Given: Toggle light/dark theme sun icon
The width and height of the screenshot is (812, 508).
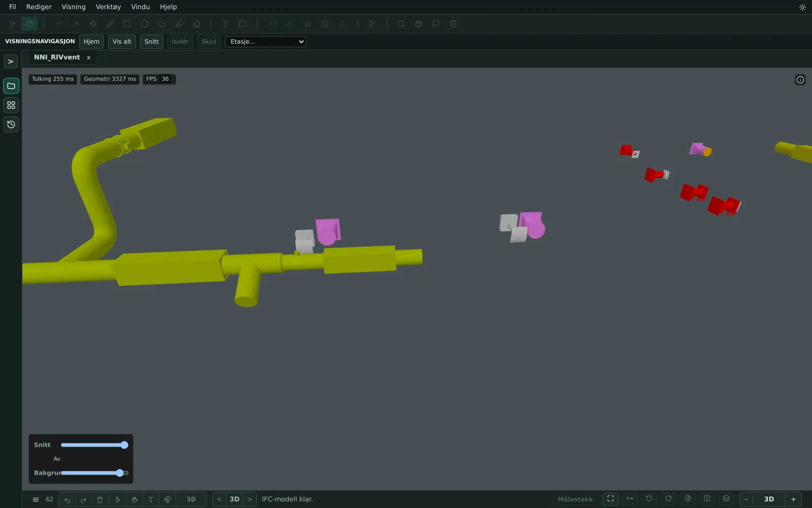Looking at the screenshot, I should point(802,7).
